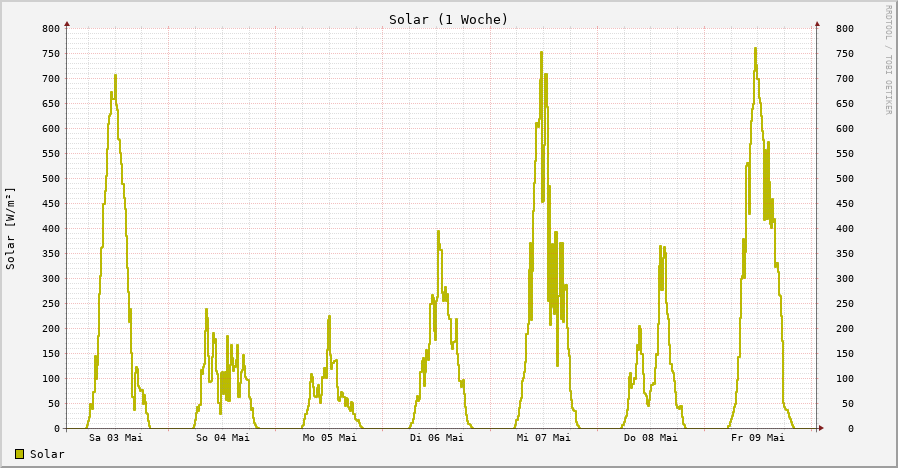
Task: Click the right axis value 800
Action: [845, 29]
